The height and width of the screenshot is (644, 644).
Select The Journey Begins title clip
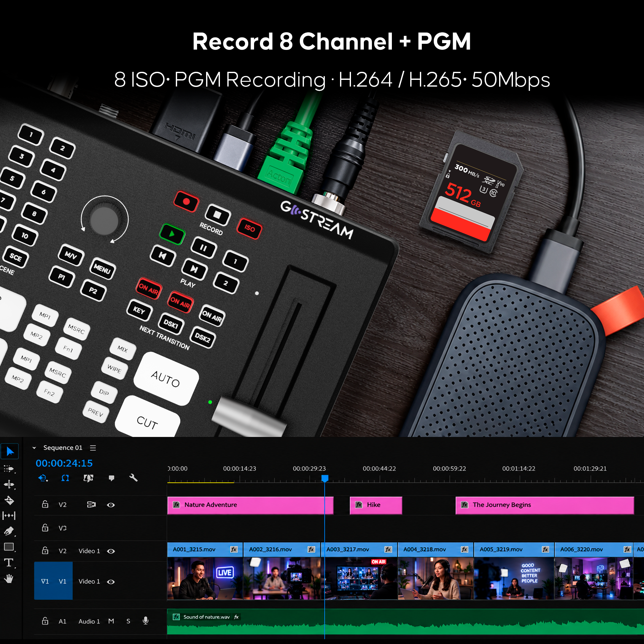pyautogui.click(x=545, y=505)
